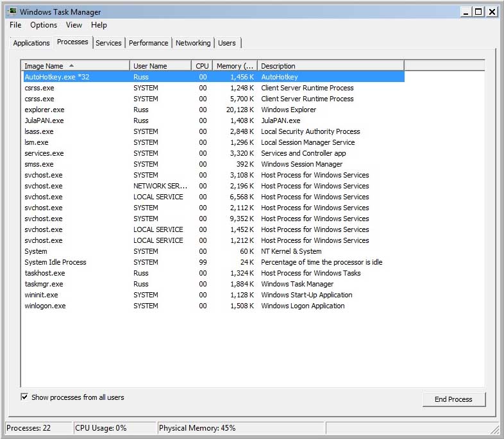
Task: Select the winlogon.exe process
Action: [214, 306]
